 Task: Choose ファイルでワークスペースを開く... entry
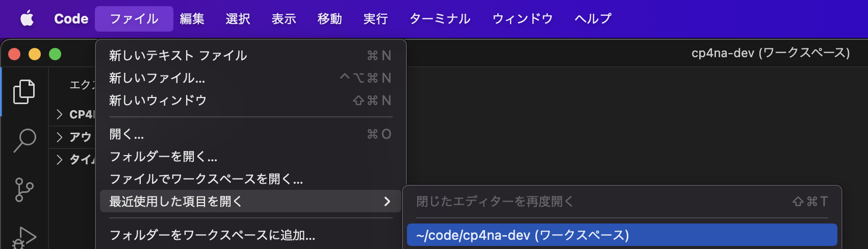click(x=250, y=179)
